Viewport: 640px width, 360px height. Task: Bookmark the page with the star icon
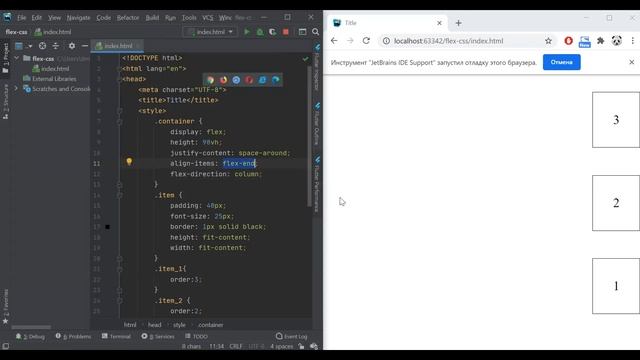(548, 41)
